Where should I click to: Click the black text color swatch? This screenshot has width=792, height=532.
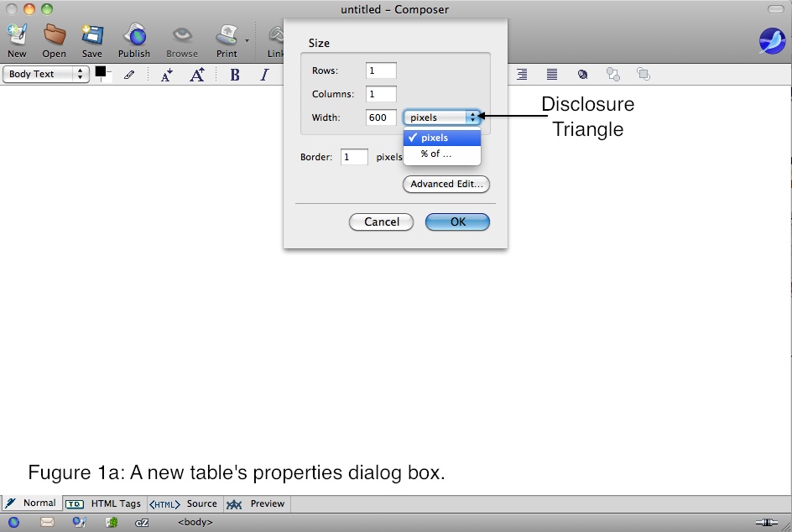101,72
